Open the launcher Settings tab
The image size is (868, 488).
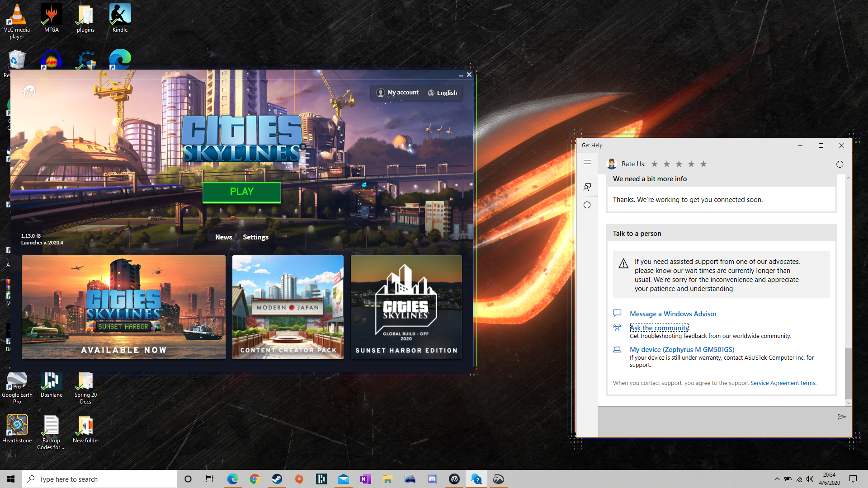255,237
